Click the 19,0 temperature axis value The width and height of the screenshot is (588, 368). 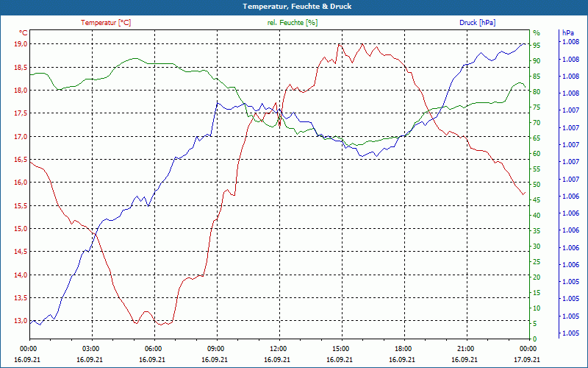pyautogui.click(x=21, y=44)
